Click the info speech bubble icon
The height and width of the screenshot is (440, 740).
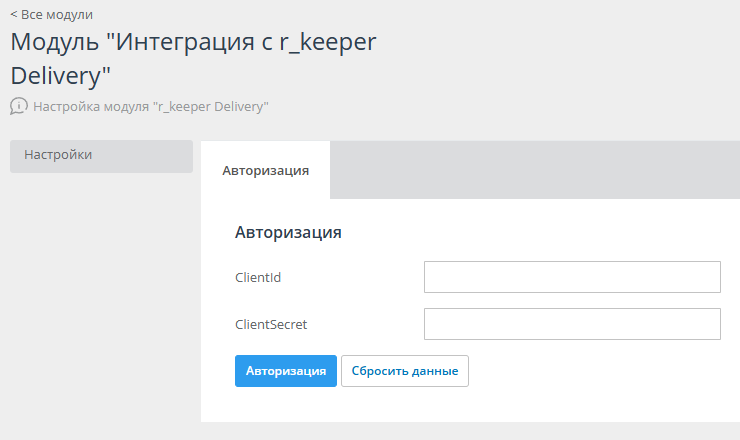19,106
